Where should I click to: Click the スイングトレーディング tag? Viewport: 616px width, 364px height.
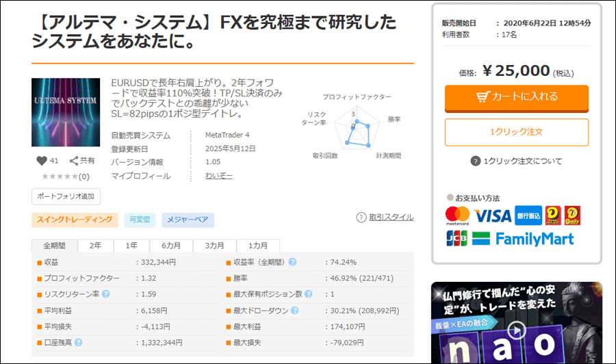(74, 220)
